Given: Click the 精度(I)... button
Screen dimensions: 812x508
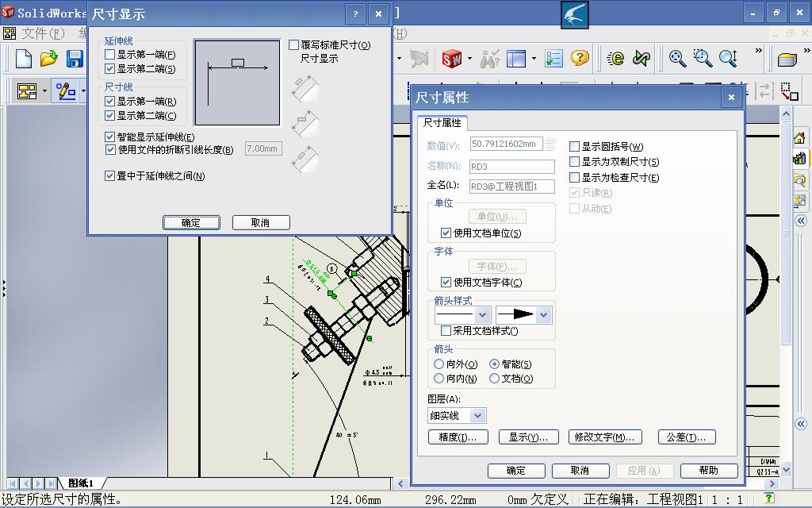Looking at the screenshot, I should (458, 437).
